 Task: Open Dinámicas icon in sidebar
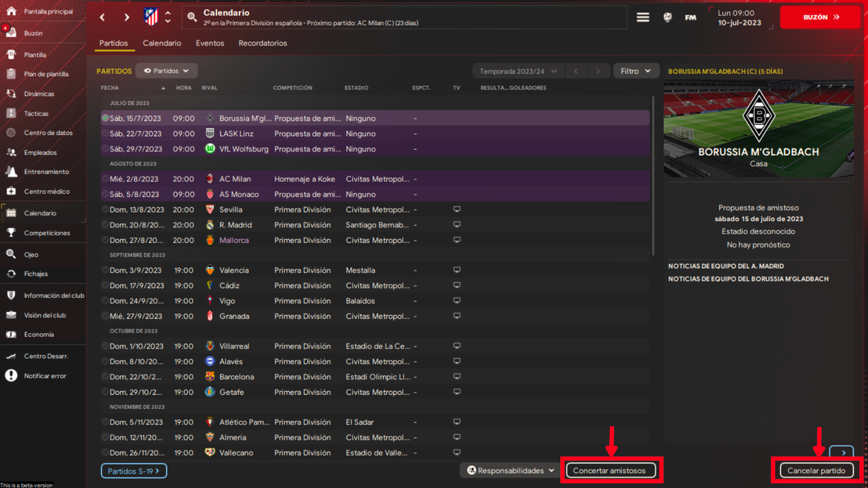[11, 94]
